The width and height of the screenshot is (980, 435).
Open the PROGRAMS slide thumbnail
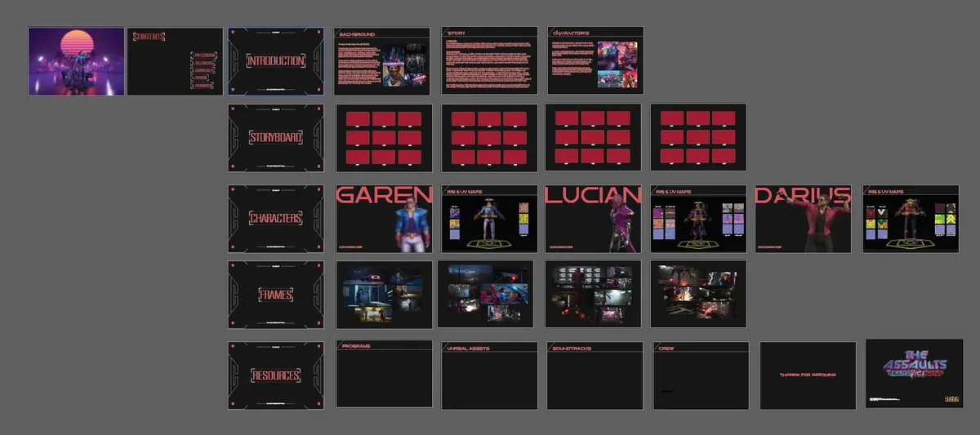tap(384, 375)
